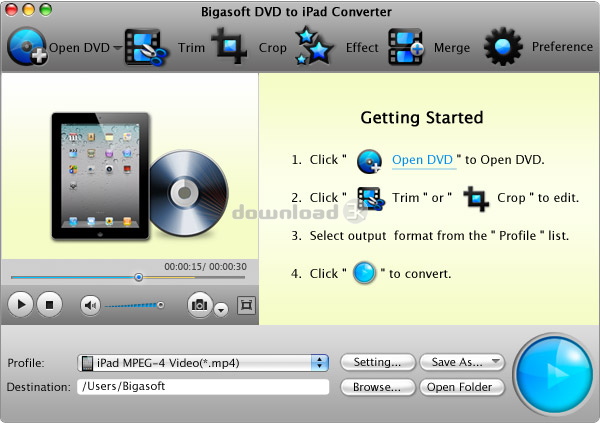Open Preference gear icon
This screenshot has width=600, height=423.
click(x=503, y=47)
